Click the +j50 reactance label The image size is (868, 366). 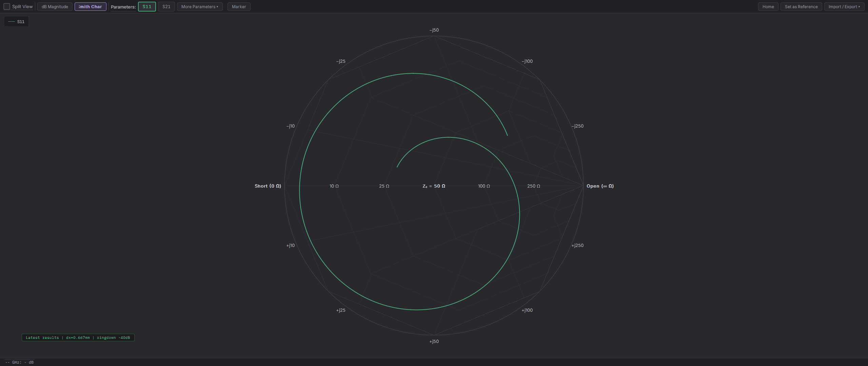click(434, 341)
